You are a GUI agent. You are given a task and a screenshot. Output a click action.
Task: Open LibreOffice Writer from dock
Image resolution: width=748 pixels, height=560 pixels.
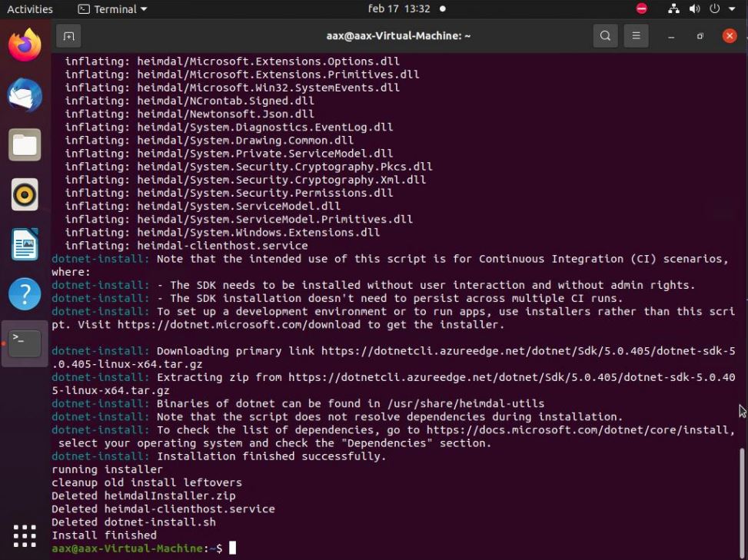(x=25, y=244)
